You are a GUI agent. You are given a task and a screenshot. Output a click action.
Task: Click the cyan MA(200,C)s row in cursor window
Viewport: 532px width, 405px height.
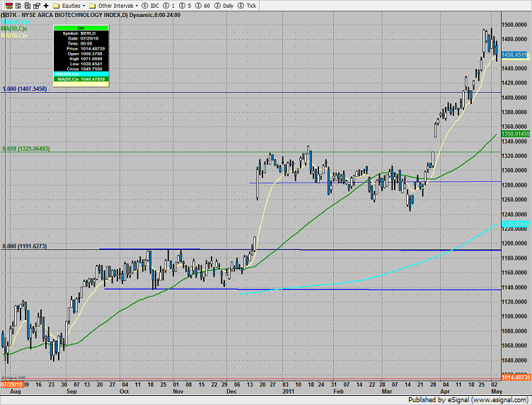pos(81,74)
